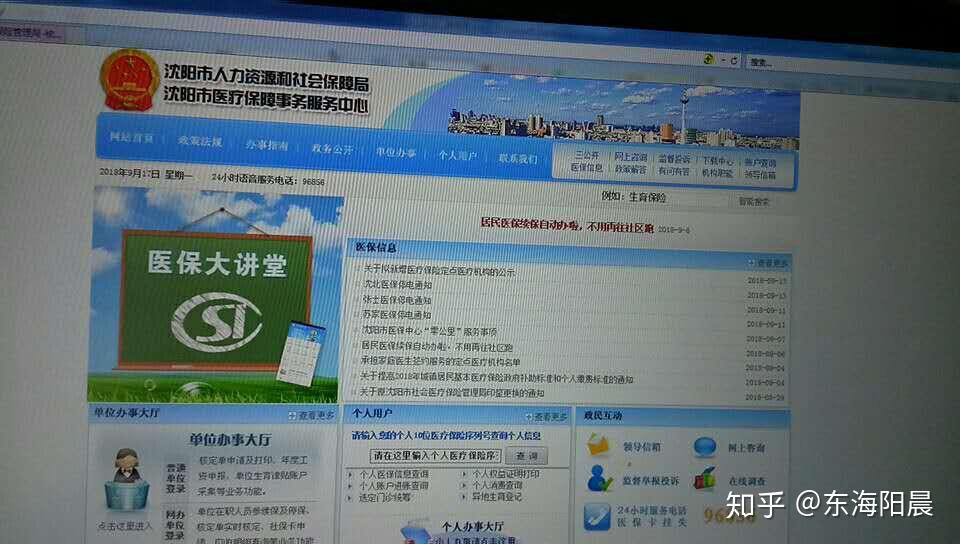
Task: Open the 办事指南 menu item
Action: (267, 145)
